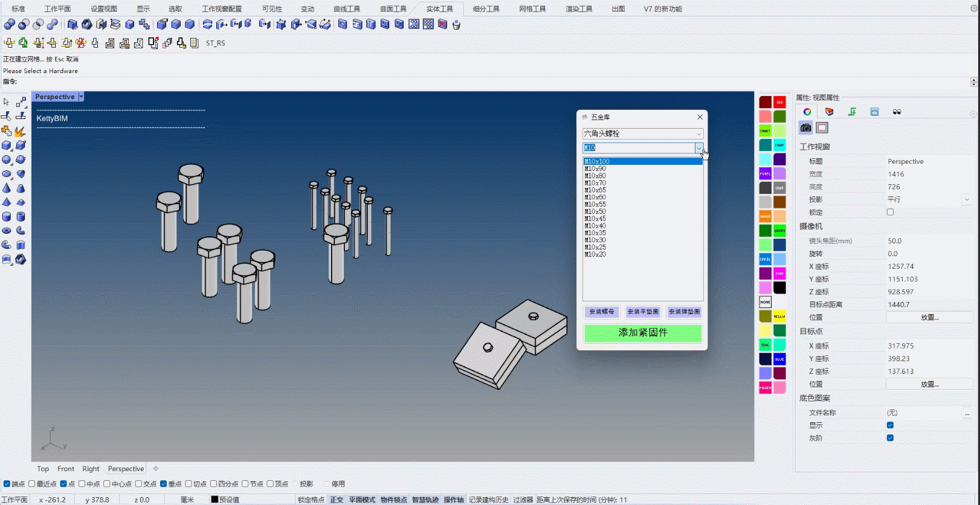Image resolution: width=980 pixels, height=505 pixels.
Task: Switch to the Top viewport tab
Action: (x=43, y=469)
